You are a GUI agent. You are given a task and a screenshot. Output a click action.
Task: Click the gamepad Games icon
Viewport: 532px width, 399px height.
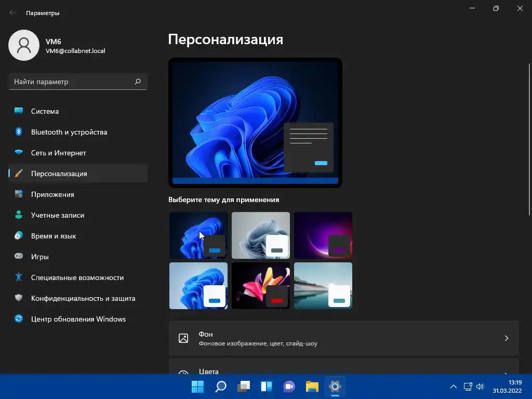(19, 256)
